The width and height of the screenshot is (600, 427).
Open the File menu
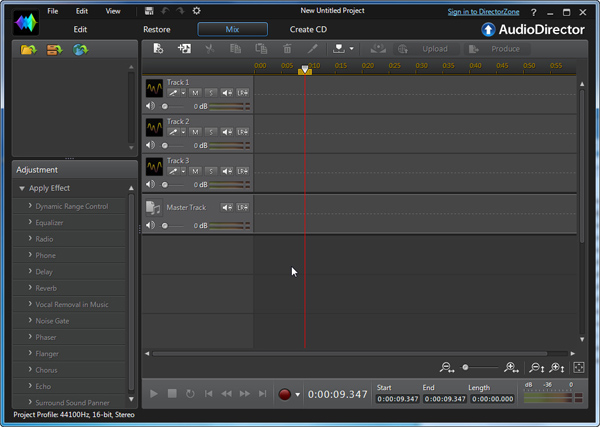(52, 11)
